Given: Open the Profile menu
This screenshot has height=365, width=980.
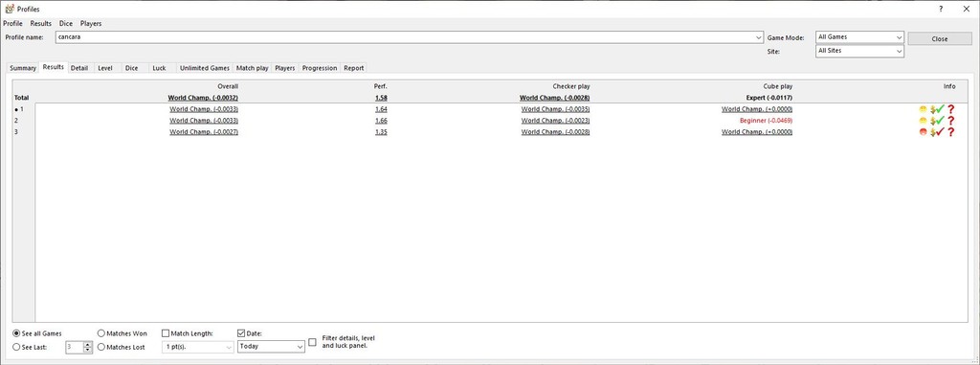Looking at the screenshot, I should (12, 23).
